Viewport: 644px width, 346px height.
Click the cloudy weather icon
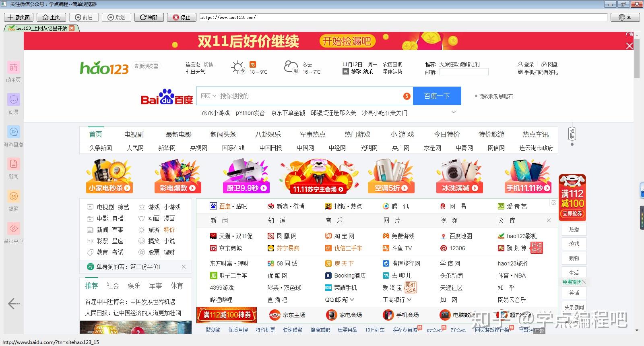[x=291, y=66]
